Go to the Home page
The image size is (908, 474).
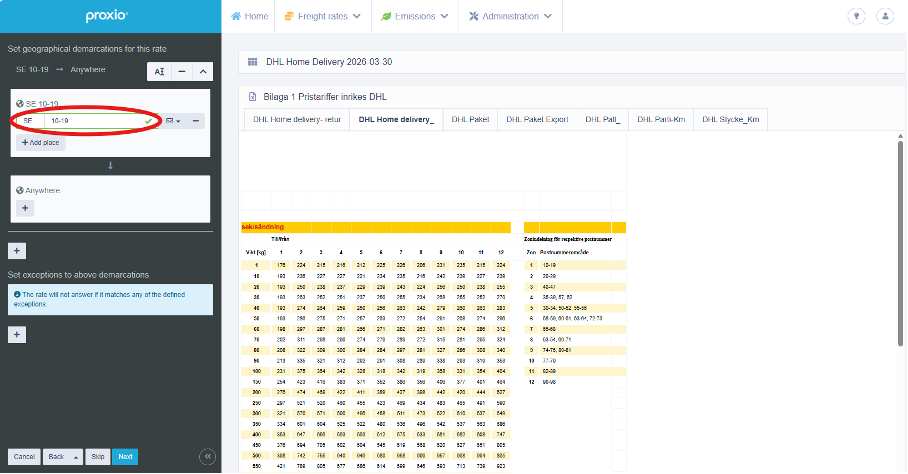point(250,16)
